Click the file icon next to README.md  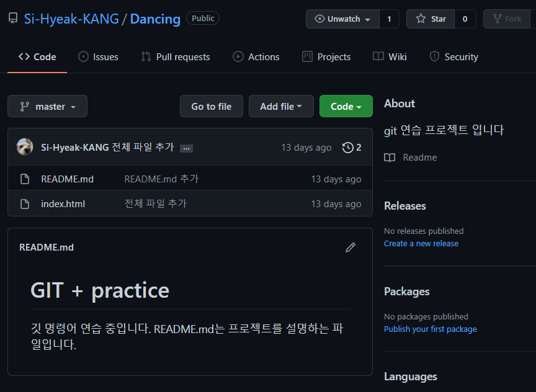25,179
